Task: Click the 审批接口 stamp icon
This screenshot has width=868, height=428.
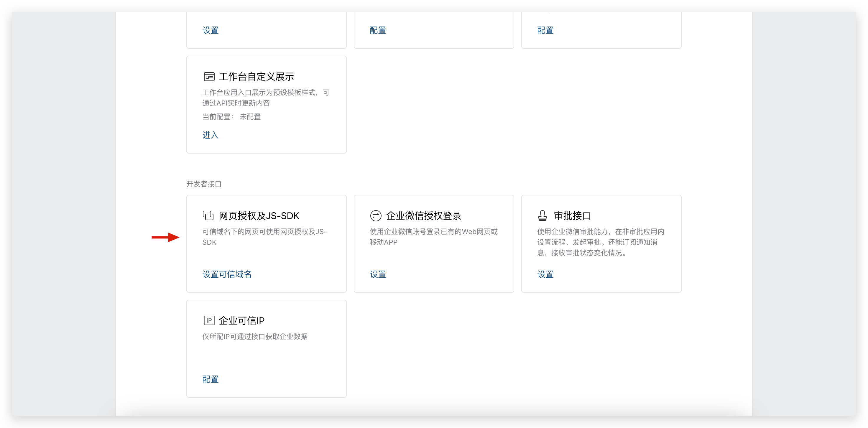Action: click(x=542, y=216)
